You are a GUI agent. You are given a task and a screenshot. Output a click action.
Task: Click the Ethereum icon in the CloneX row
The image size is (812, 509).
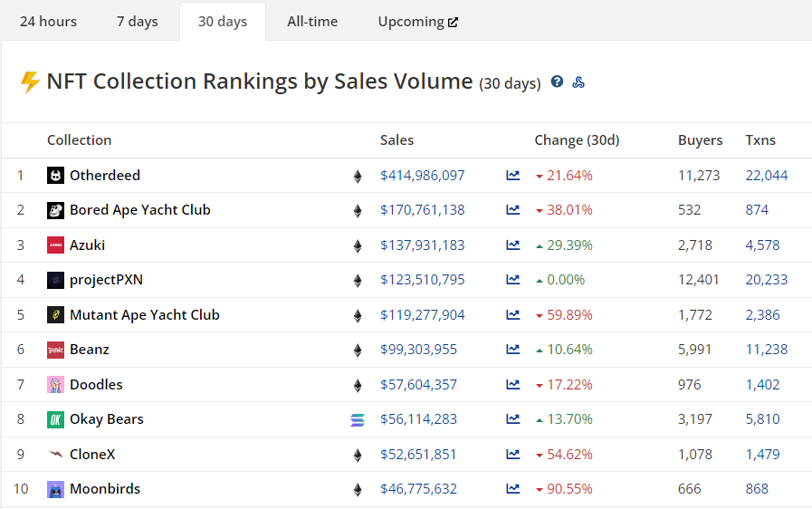pos(358,455)
